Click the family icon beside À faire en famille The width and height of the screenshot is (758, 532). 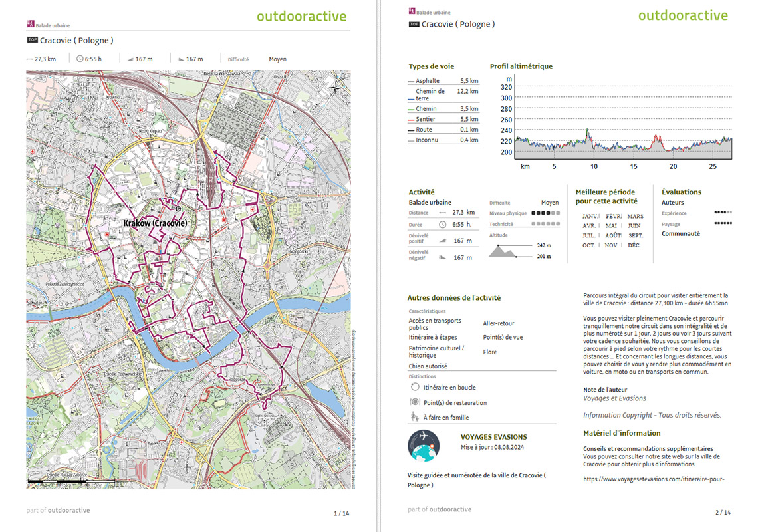click(414, 416)
